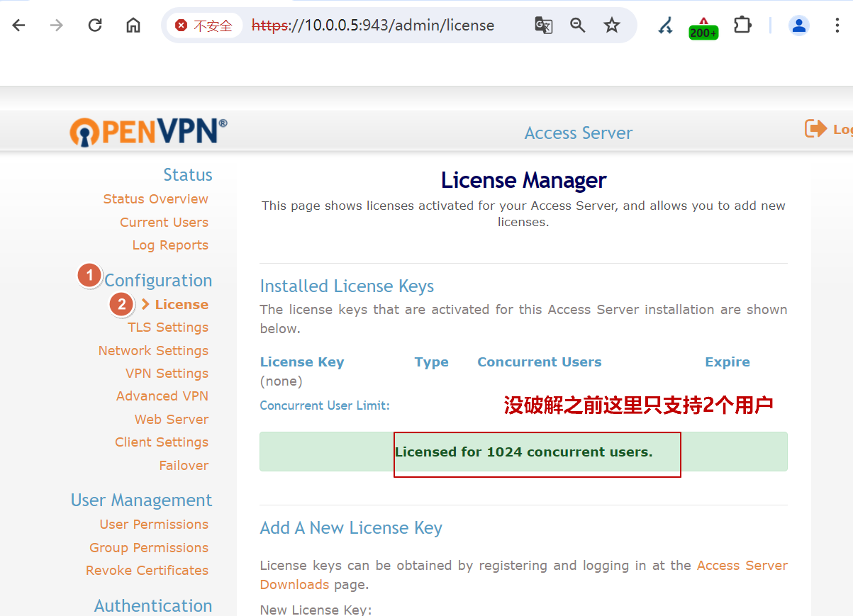Screen dimensions: 853x616
Task: Open the Chrome three-dot menu
Action: [837, 25]
